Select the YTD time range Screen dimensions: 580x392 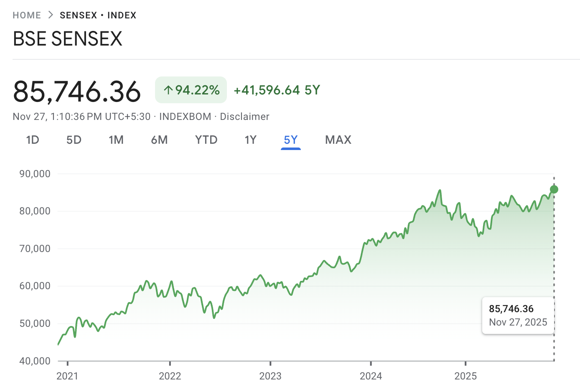(x=206, y=140)
